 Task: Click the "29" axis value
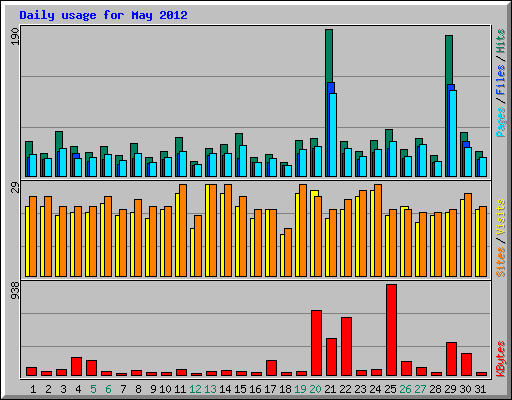click(15, 187)
